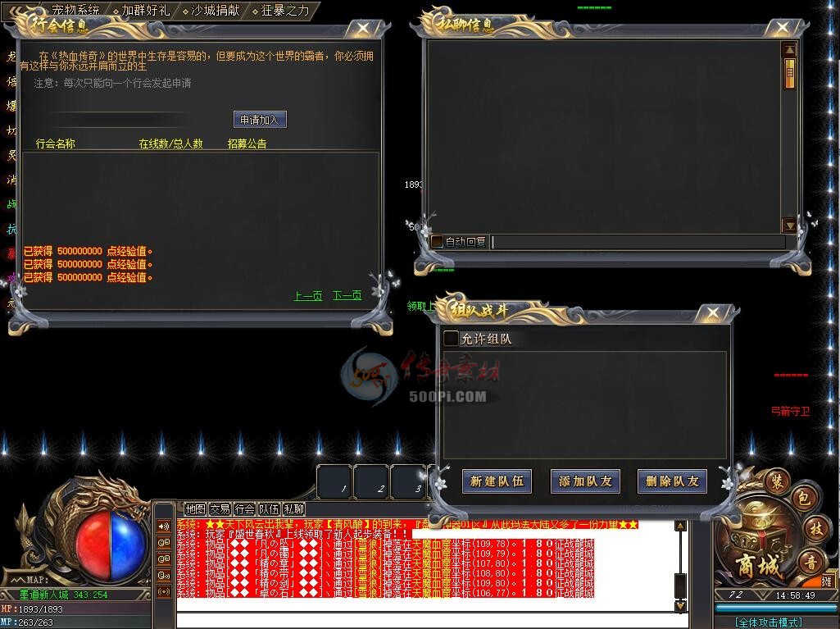
Task: Click private chat scrollbar up arrow
Action: 790,50
